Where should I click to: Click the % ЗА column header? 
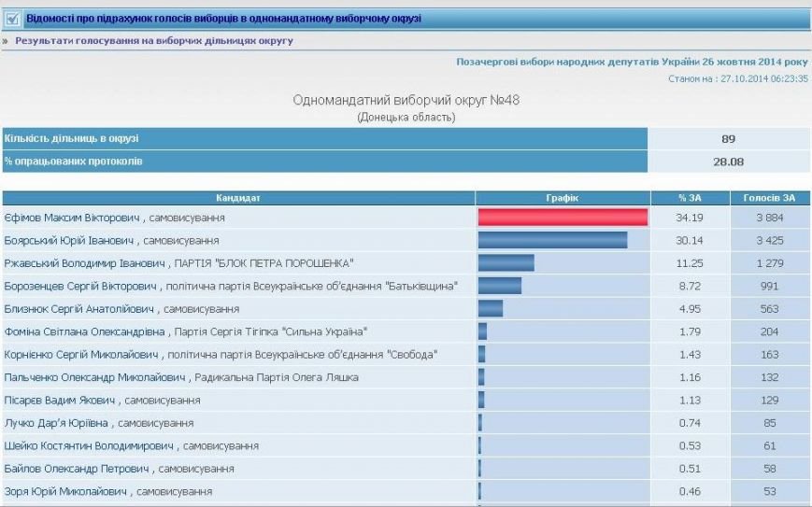coord(690,198)
